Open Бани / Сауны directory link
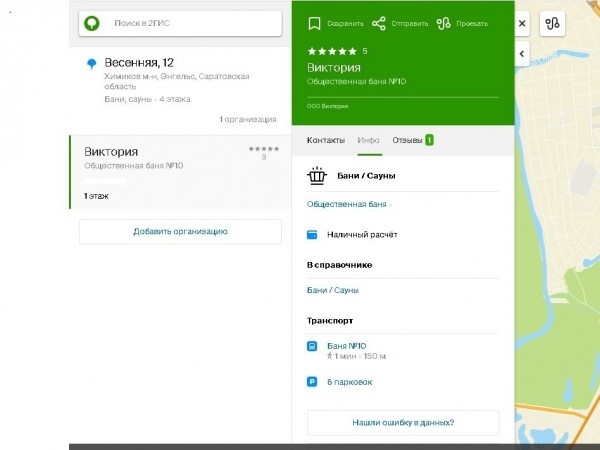 333,290
